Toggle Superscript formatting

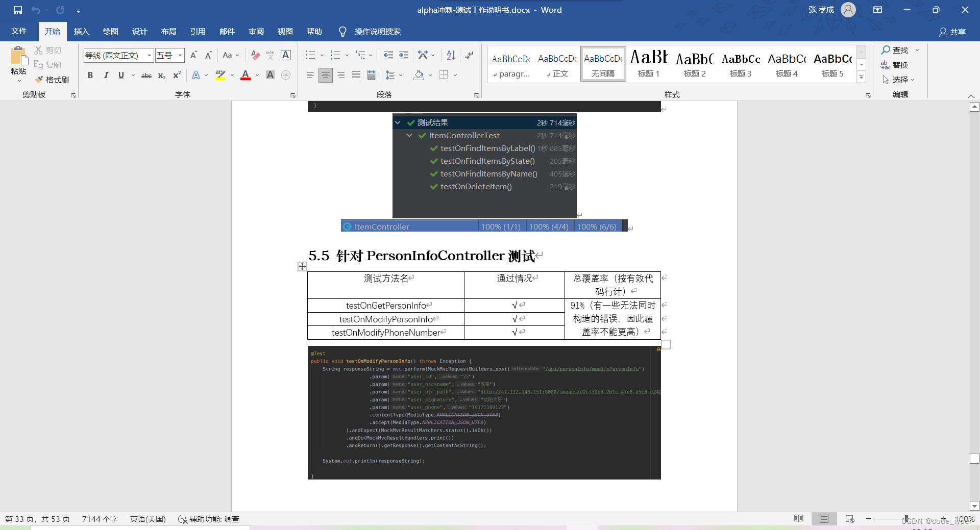[x=177, y=75]
